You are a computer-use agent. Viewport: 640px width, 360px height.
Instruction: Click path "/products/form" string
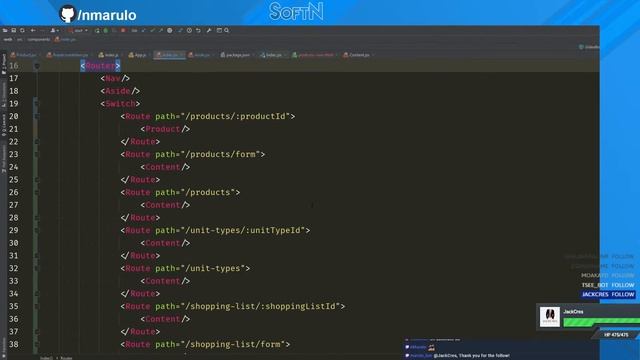pos(220,154)
